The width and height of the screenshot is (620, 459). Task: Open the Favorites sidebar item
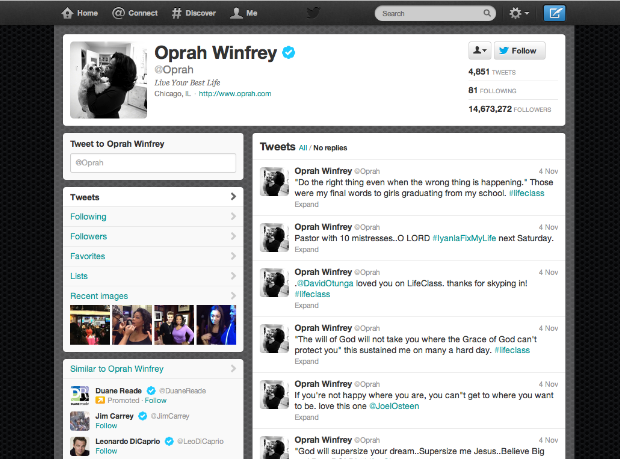pos(153,256)
